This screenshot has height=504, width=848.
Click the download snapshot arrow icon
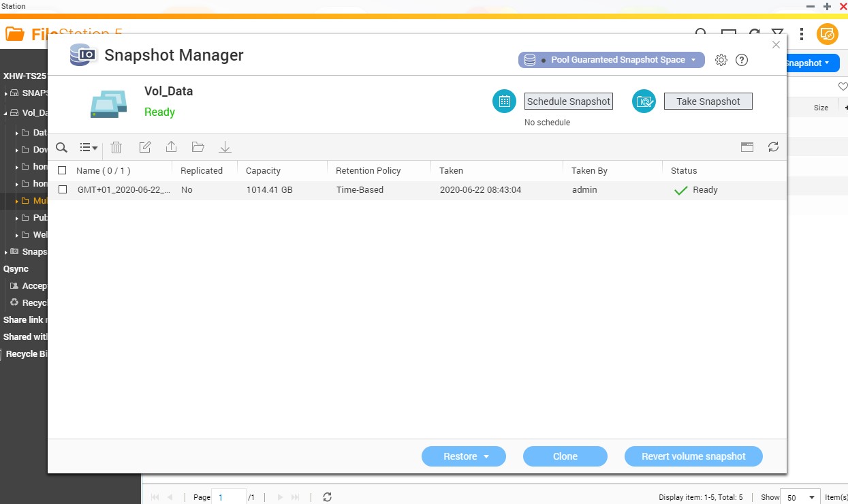point(225,147)
